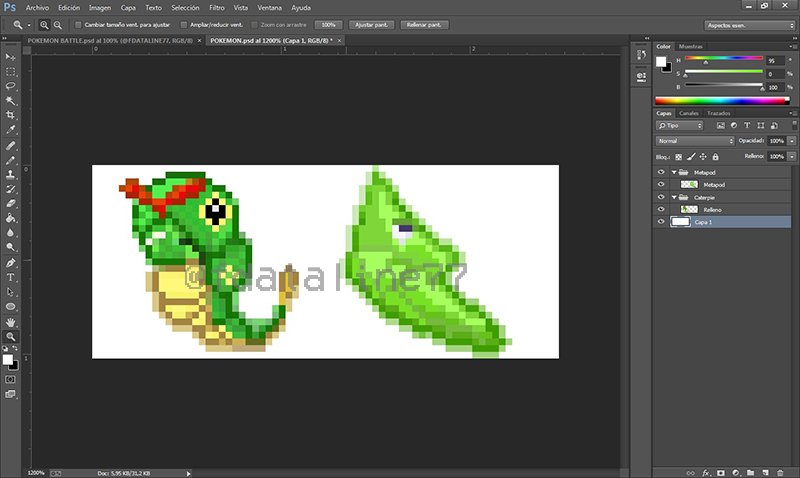Toggle Quick Mask mode icon
This screenshot has height=478, width=800.
tap(10, 380)
